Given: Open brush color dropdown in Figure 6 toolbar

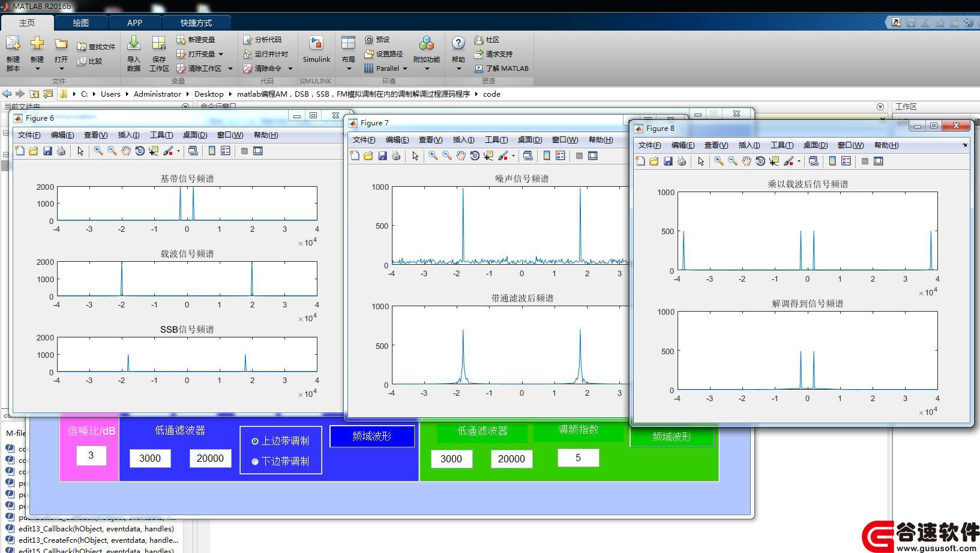Looking at the screenshot, I should [178, 151].
